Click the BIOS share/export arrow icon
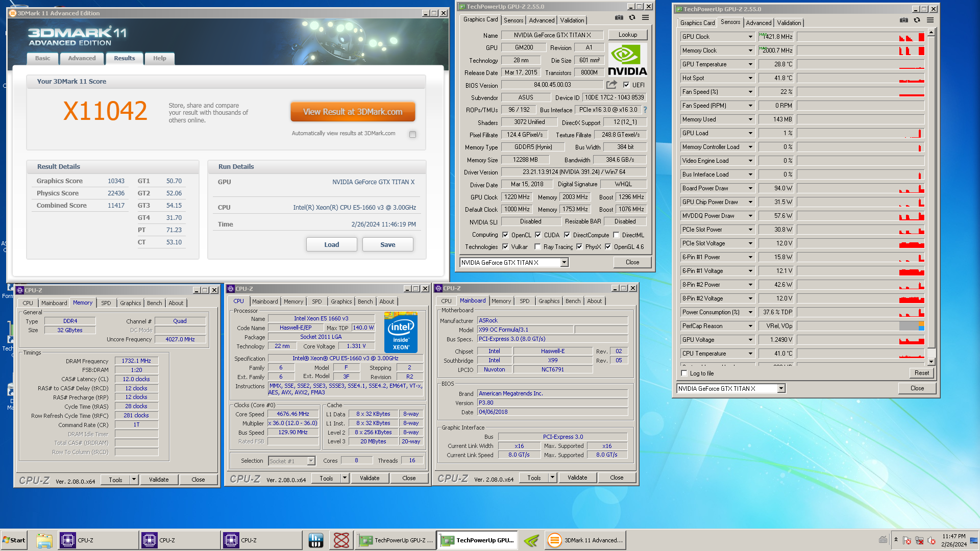The image size is (980, 551). (611, 85)
